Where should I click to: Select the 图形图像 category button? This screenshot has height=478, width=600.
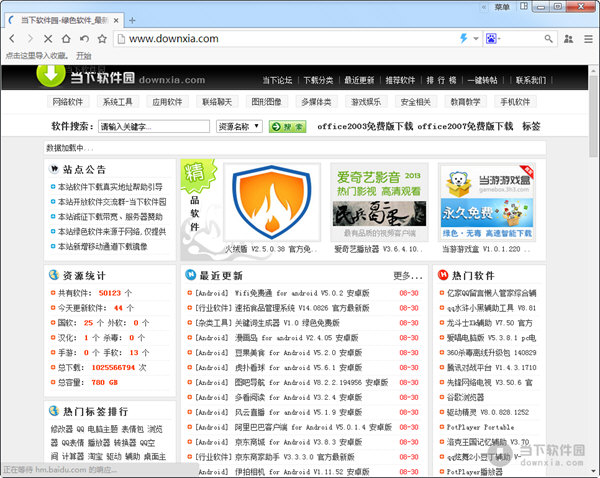point(266,102)
